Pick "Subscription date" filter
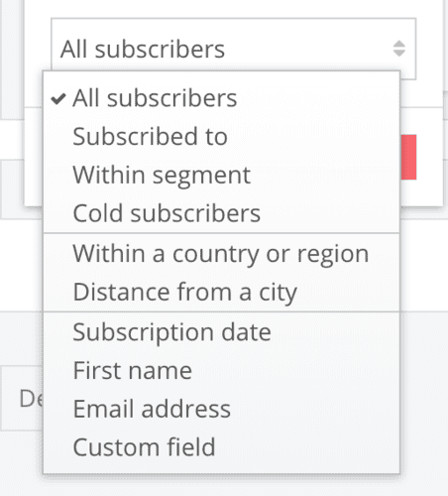Viewport: 448px width, 496px height. [x=221, y=332]
